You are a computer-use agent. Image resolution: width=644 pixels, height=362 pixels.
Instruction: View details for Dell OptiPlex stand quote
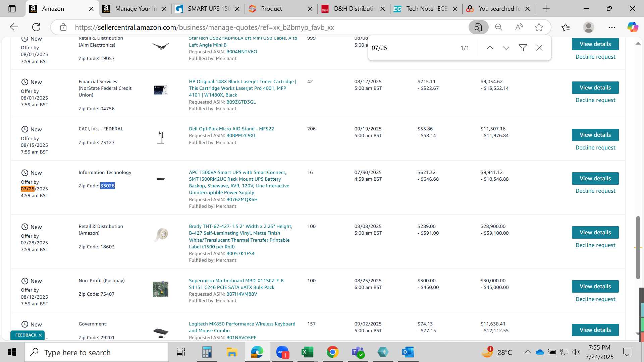(x=595, y=135)
